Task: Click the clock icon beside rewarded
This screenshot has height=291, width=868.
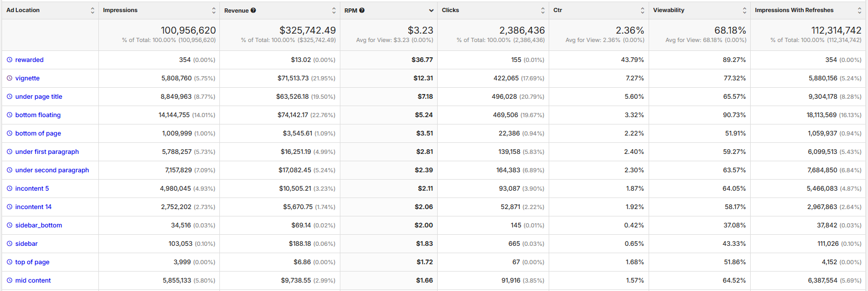Action: [x=9, y=60]
